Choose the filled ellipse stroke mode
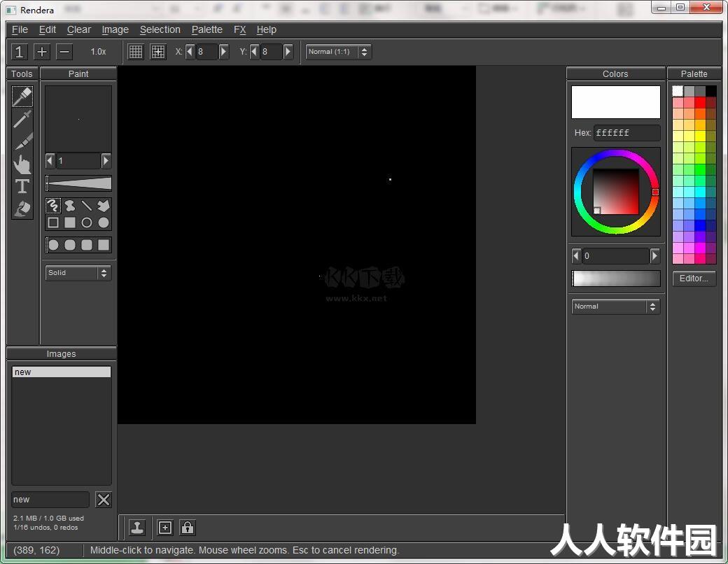The height and width of the screenshot is (564, 728). (x=104, y=223)
